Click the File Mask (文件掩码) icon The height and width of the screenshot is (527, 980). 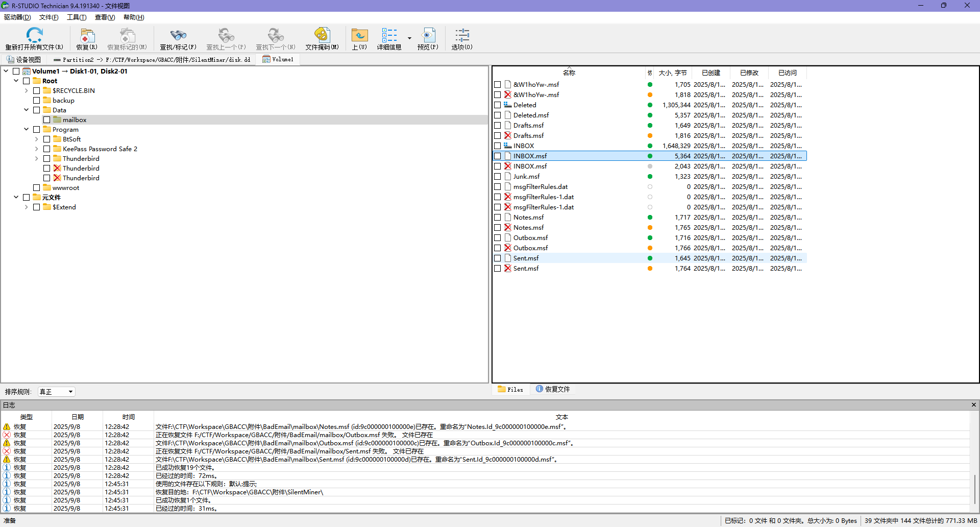coord(322,35)
